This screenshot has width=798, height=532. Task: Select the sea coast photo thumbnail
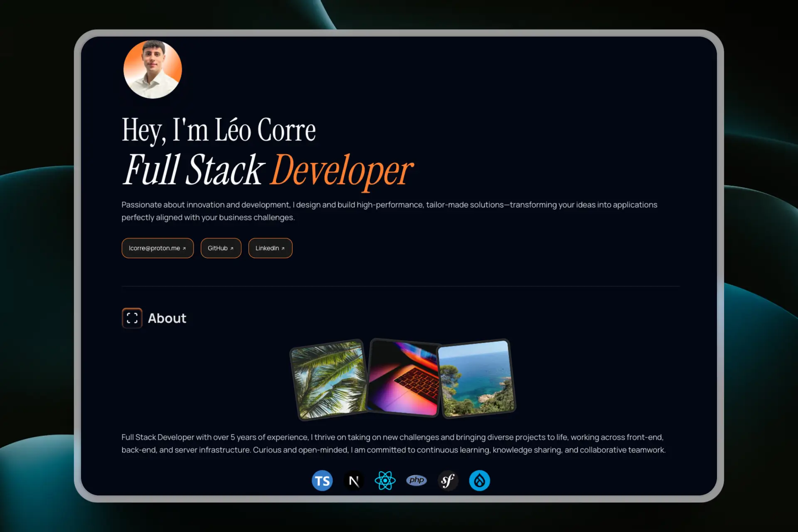click(x=476, y=378)
